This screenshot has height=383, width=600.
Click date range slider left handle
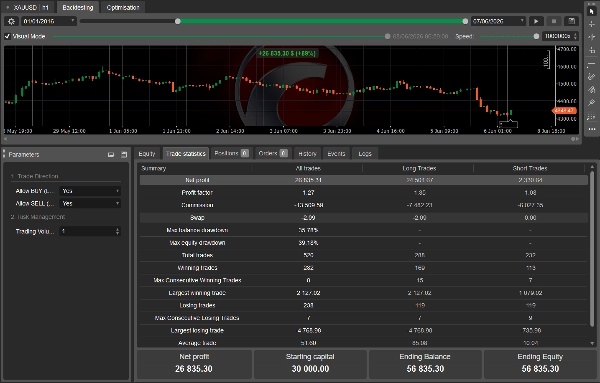pos(178,21)
